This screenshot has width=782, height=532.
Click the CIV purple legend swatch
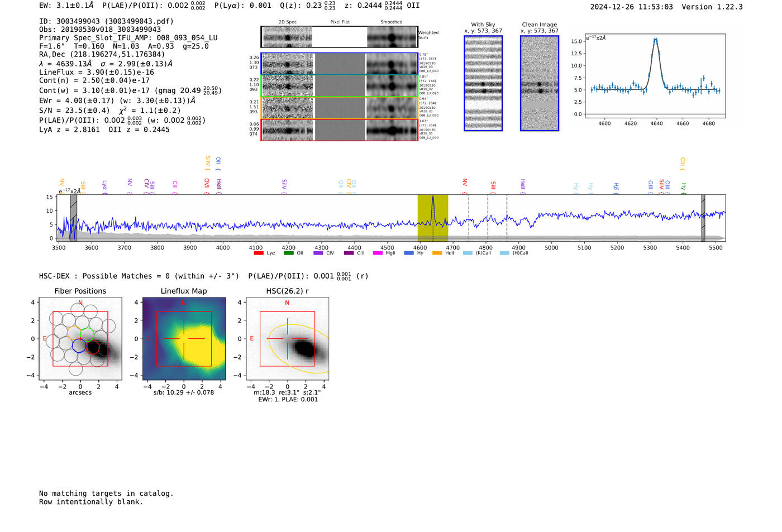318,253
